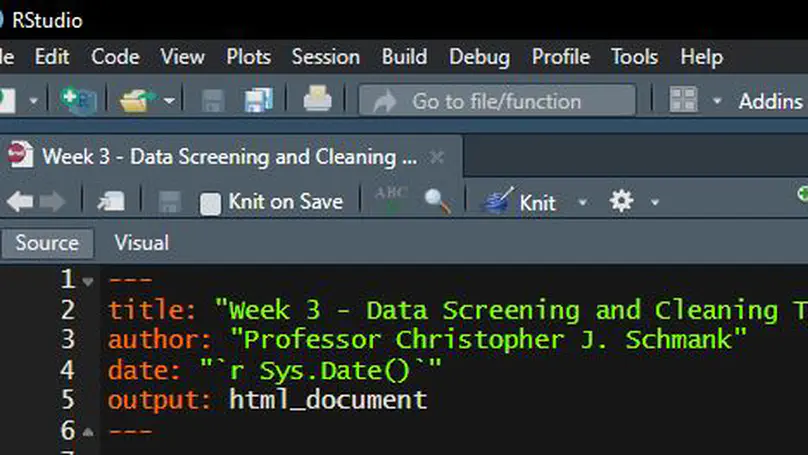
Task: Click the document settings gear icon
Action: pyautogui.click(x=622, y=202)
